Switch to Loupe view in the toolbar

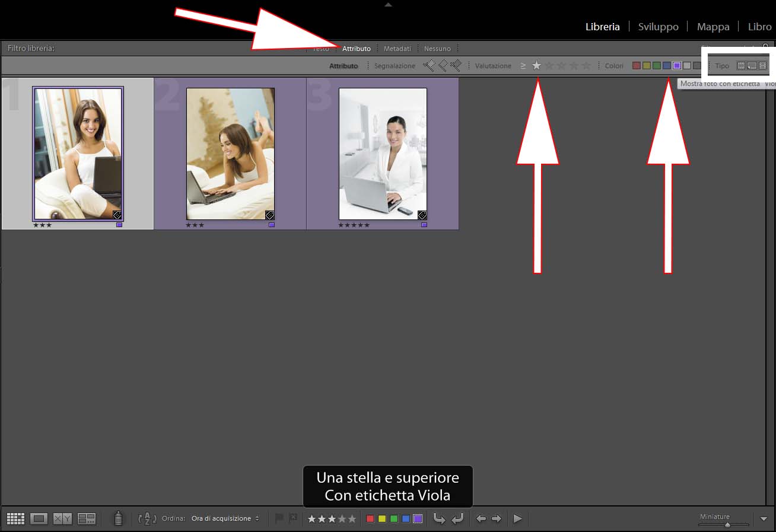pyautogui.click(x=39, y=519)
